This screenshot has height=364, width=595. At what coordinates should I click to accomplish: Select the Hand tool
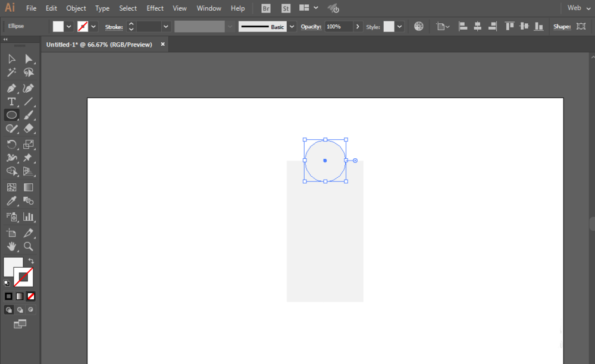11,246
